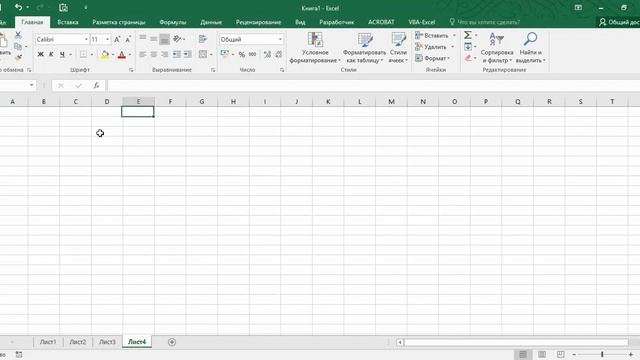This screenshot has width=640, height=360.
Task: Decrease font size with small A
Action: coord(128,39)
